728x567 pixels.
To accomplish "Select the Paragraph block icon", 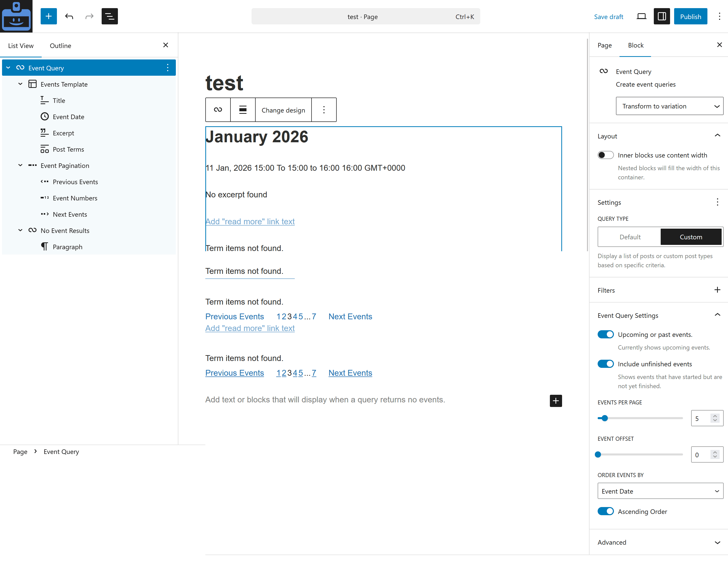I will coord(44,247).
